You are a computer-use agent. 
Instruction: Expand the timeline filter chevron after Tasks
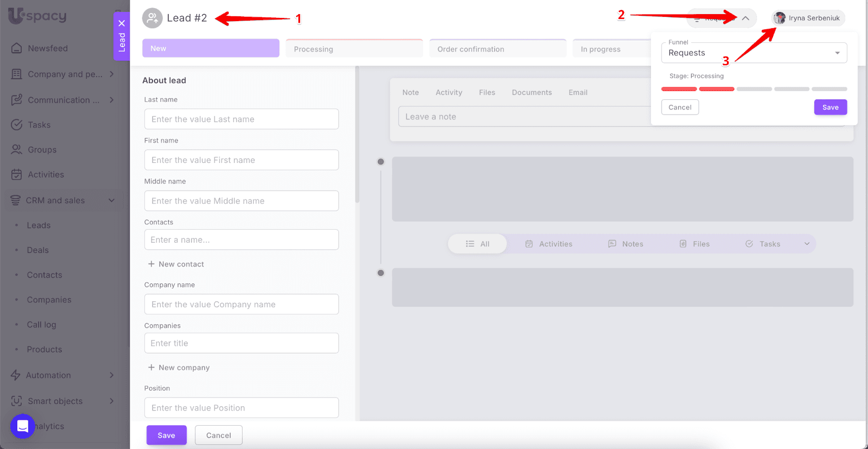coord(807,244)
